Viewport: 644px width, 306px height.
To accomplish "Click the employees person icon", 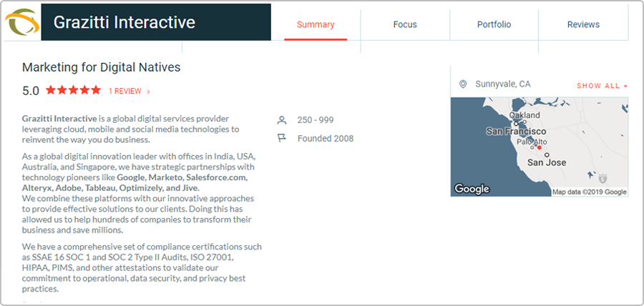I will coord(282,120).
